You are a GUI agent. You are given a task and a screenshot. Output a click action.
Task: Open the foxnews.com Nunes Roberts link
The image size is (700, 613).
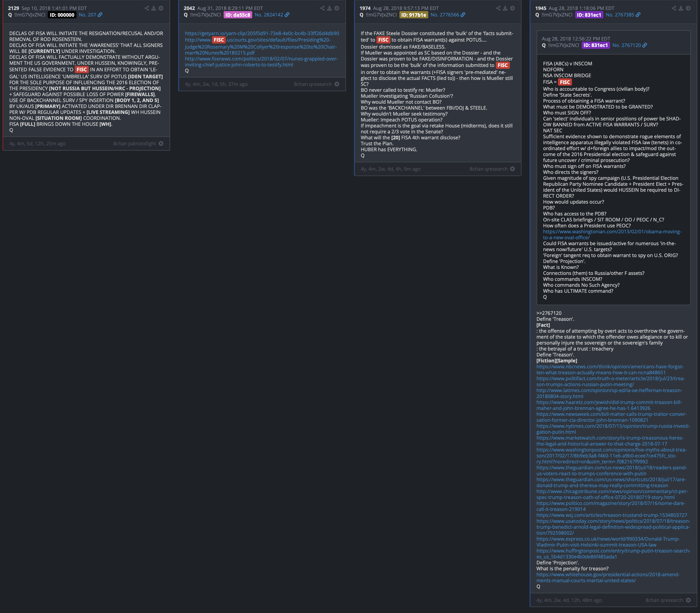tap(261, 62)
